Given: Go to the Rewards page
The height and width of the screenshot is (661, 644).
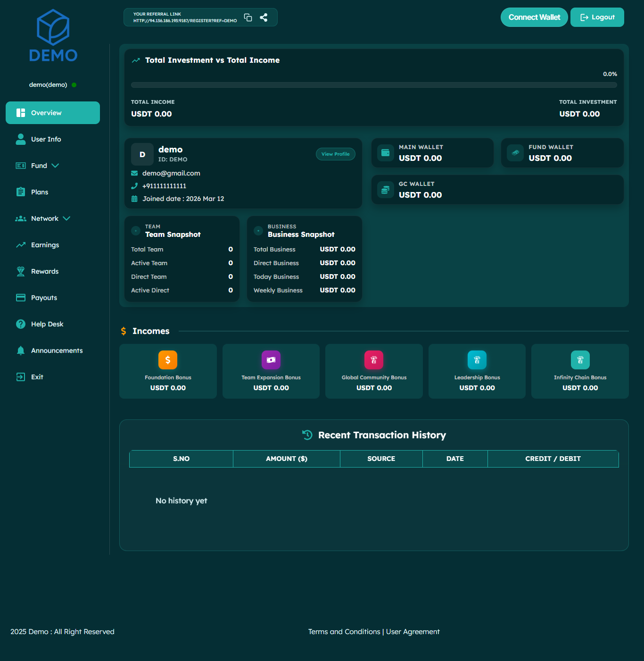Looking at the screenshot, I should point(45,271).
